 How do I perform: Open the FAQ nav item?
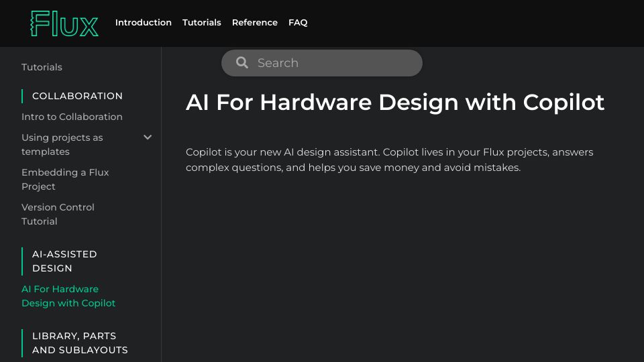pyautogui.click(x=298, y=23)
